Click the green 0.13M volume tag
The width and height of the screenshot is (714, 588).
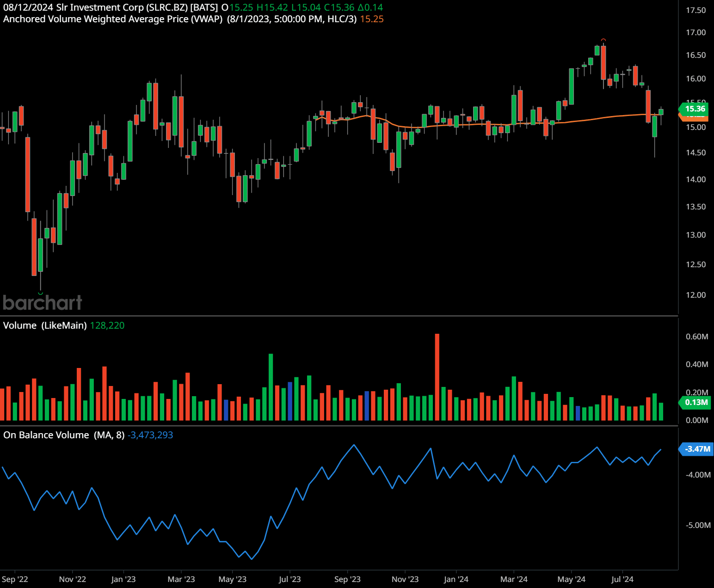click(x=694, y=402)
